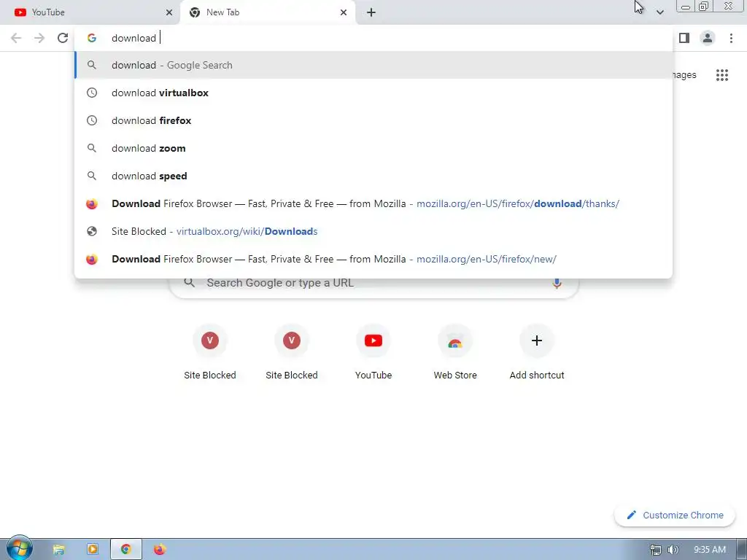Click the 'Search Google or type a URL' box
This screenshot has height=560, width=747.
374,283
